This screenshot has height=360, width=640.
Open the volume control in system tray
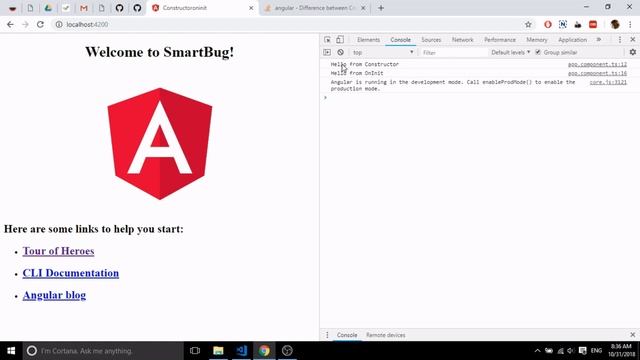coord(571,351)
